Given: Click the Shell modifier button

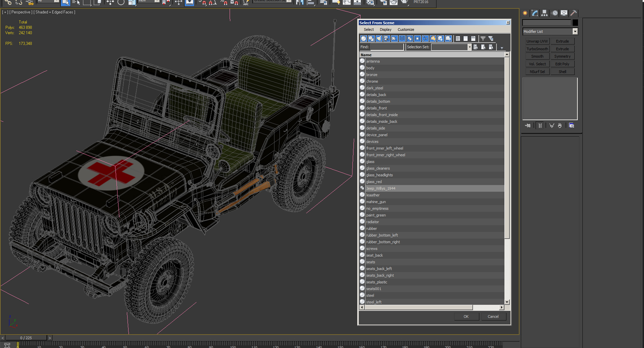Looking at the screenshot, I should pos(562,72).
